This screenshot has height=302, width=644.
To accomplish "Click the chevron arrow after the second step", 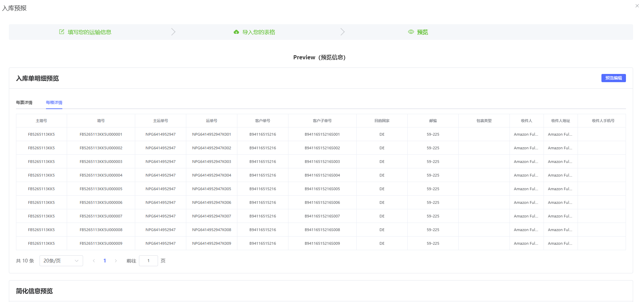I will (x=343, y=32).
